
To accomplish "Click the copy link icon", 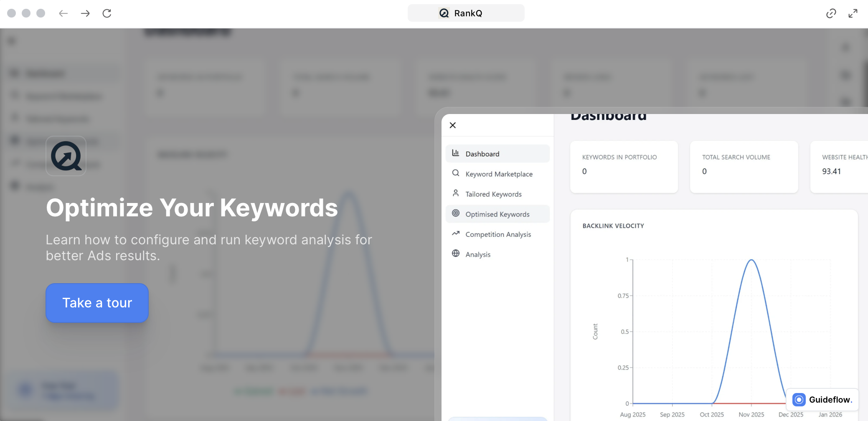I will 831,13.
